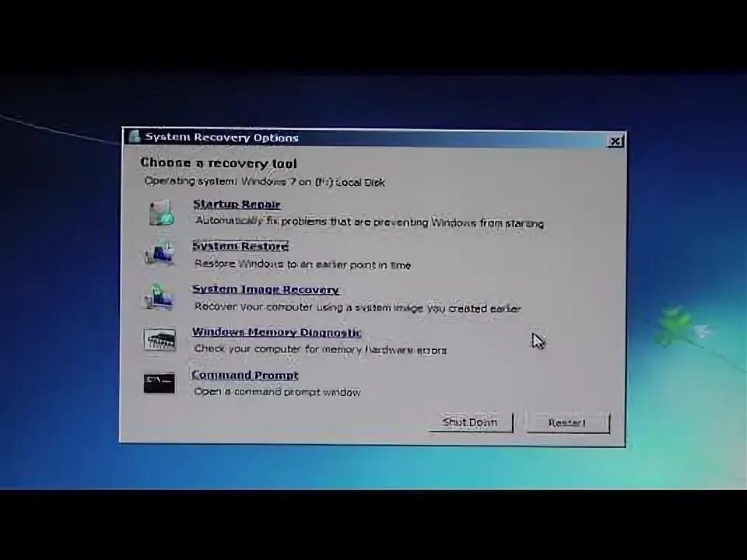Click 'Automatically fix problems' description text
Viewport: 747px width, 560px height.
[x=369, y=222]
